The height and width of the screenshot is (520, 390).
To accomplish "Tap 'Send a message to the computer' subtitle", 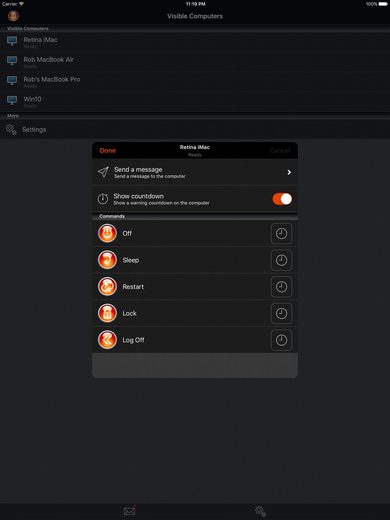I will click(150, 176).
